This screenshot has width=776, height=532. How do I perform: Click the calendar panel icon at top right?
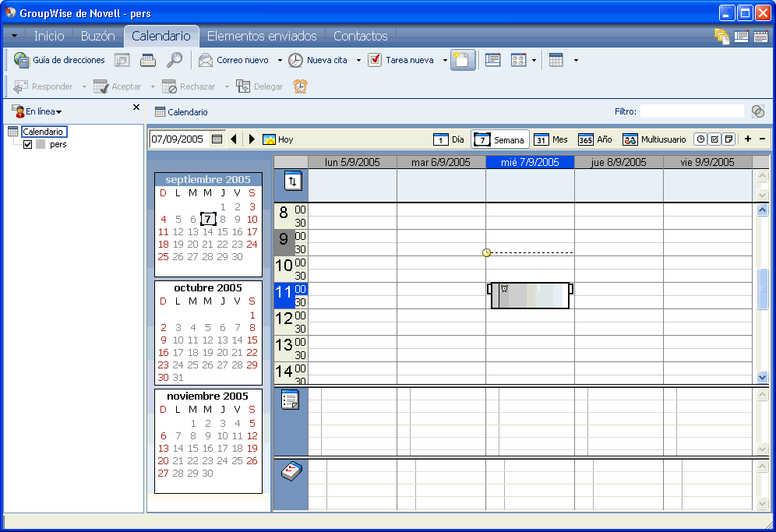click(760, 36)
